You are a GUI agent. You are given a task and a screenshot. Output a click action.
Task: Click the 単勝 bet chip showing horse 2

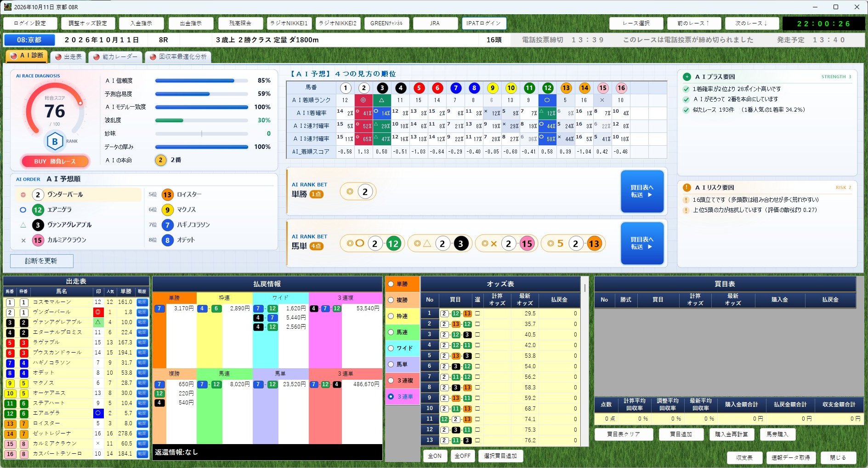358,192
